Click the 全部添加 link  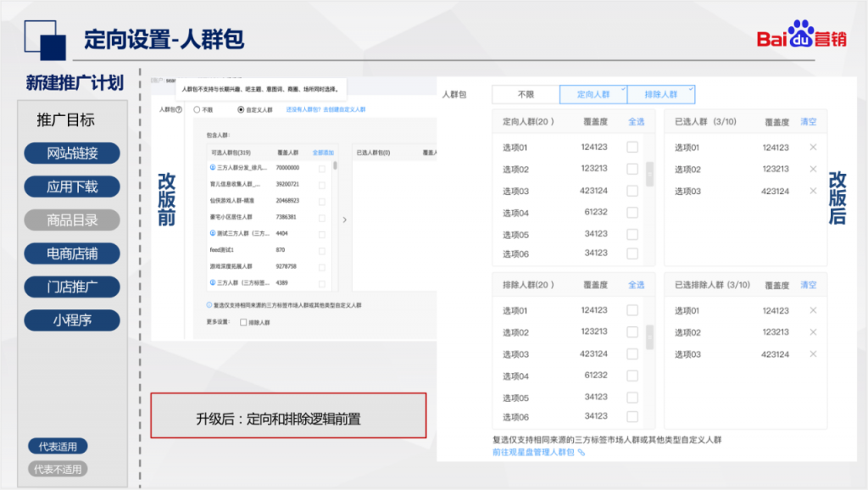coord(323,153)
